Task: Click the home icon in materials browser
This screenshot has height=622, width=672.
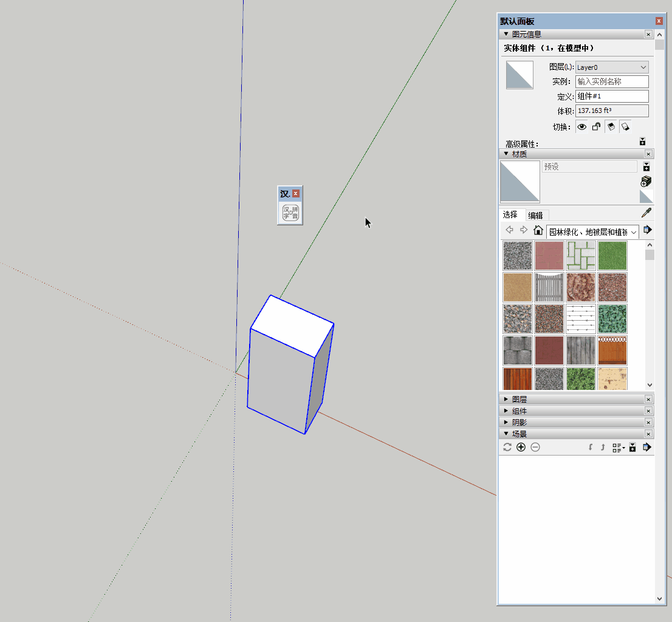Action: [x=538, y=230]
